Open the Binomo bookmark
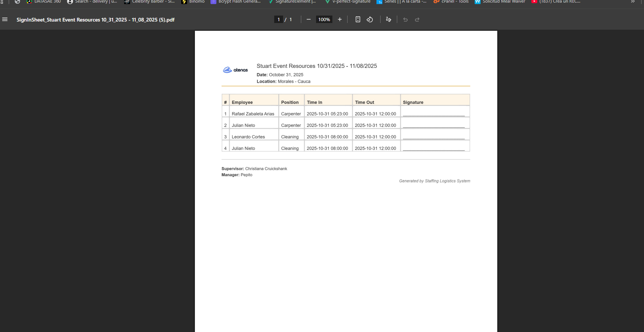 pyautogui.click(x=193, y=2)
